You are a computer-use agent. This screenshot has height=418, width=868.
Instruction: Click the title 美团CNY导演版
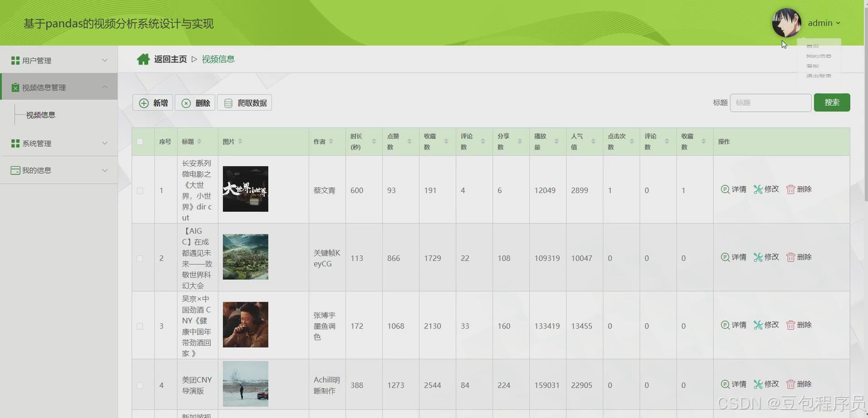(x=197, y=385)
